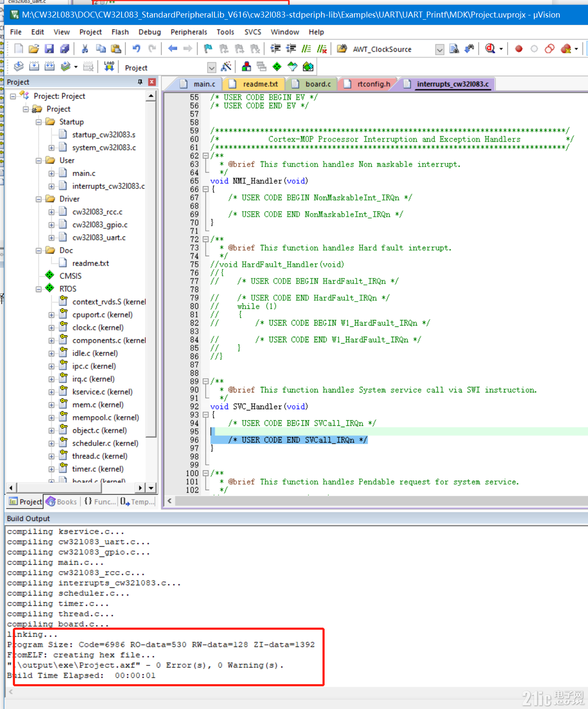Open the Functions panel tab
Screen dimensions: 588x709
pyautogui.click(x=99, y=502)
